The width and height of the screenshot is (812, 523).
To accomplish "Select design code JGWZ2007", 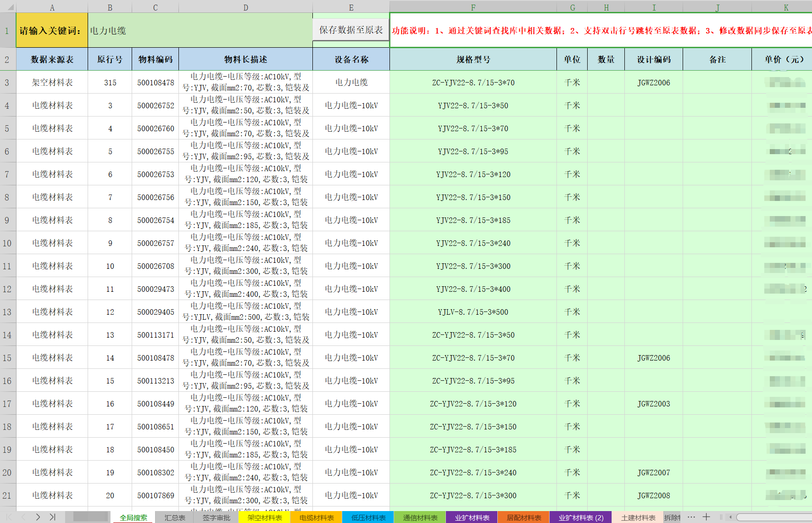I will (x=654, y=473).
